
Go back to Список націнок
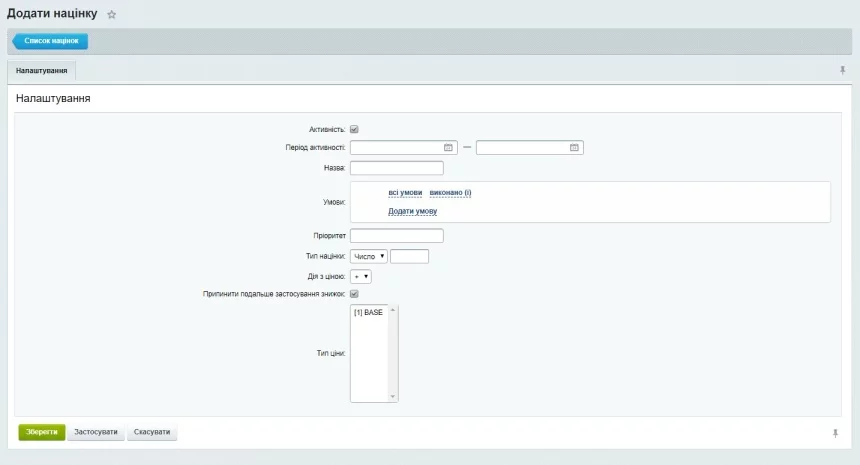click(51, 41)
